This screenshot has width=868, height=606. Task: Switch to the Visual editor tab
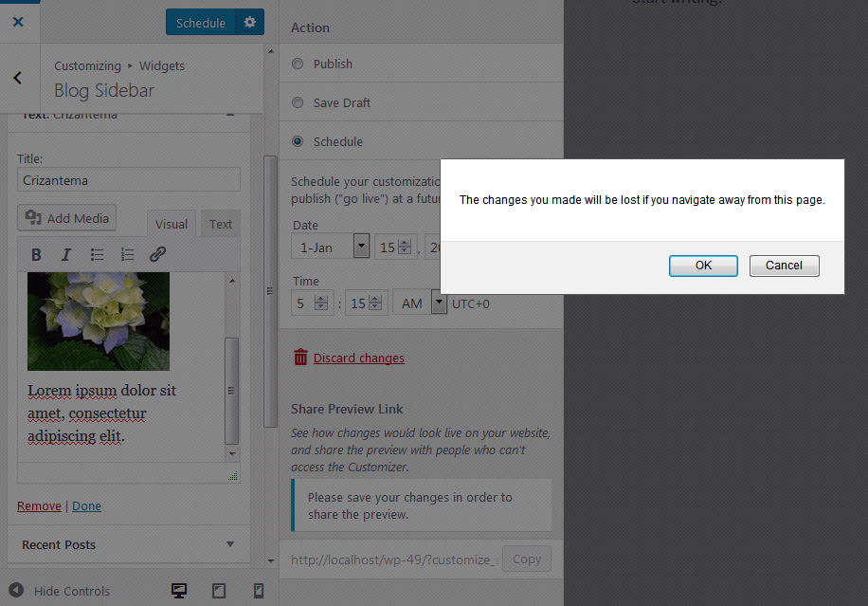tap(172, 224)
